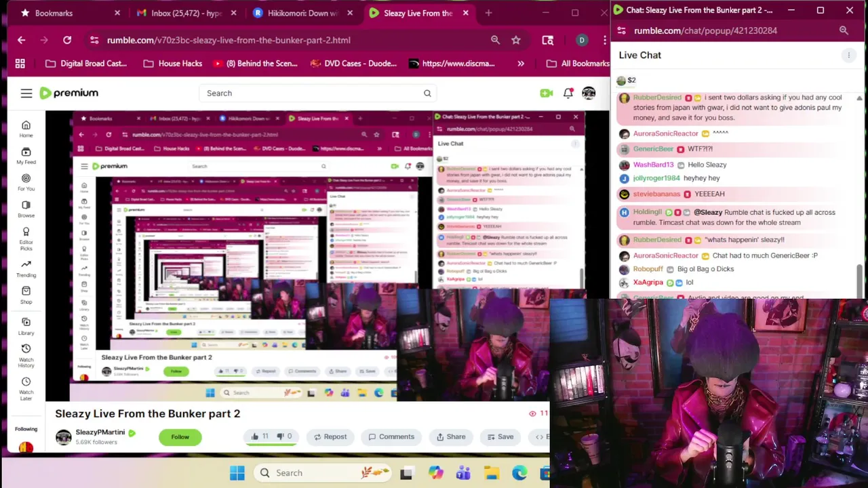868x488 pixels.
Task: Open Library in sidebar
Action: [26, 326]
